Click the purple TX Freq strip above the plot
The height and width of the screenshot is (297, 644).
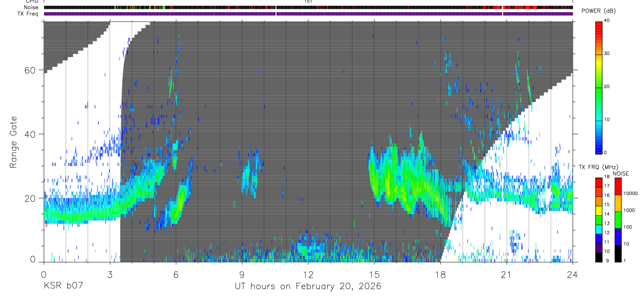tap(308, 14)
